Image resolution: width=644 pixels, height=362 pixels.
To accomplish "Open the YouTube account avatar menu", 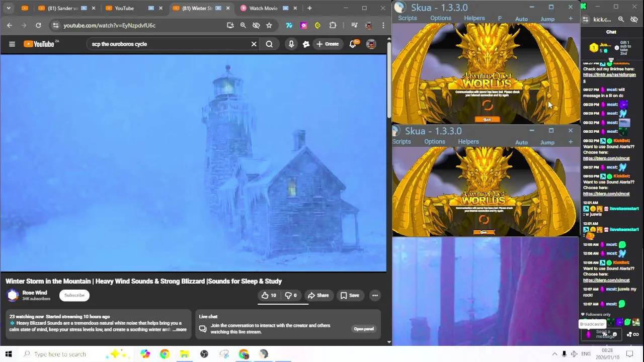I will [x=371, y=44].
